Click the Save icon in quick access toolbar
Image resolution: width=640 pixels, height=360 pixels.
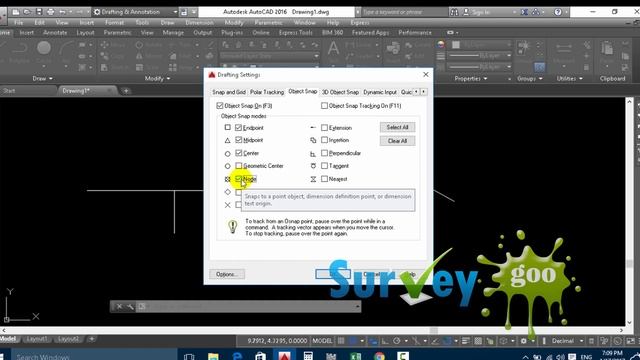click(39, 12)
